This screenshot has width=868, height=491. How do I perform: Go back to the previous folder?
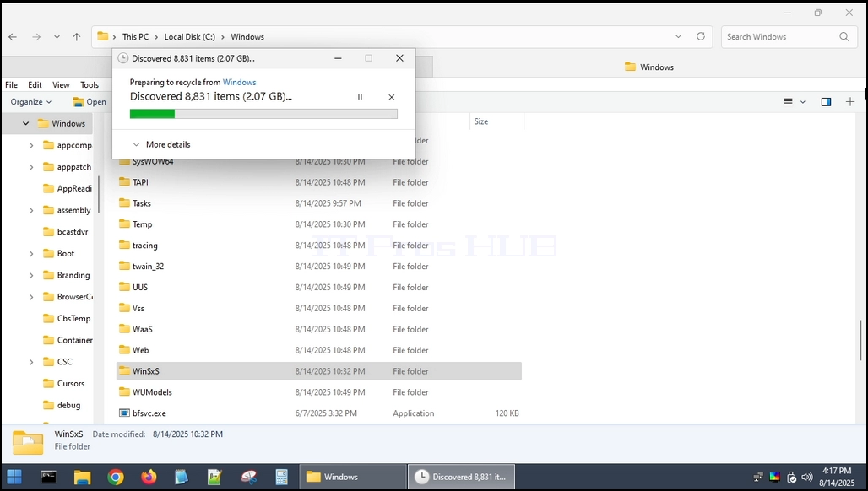13,36
